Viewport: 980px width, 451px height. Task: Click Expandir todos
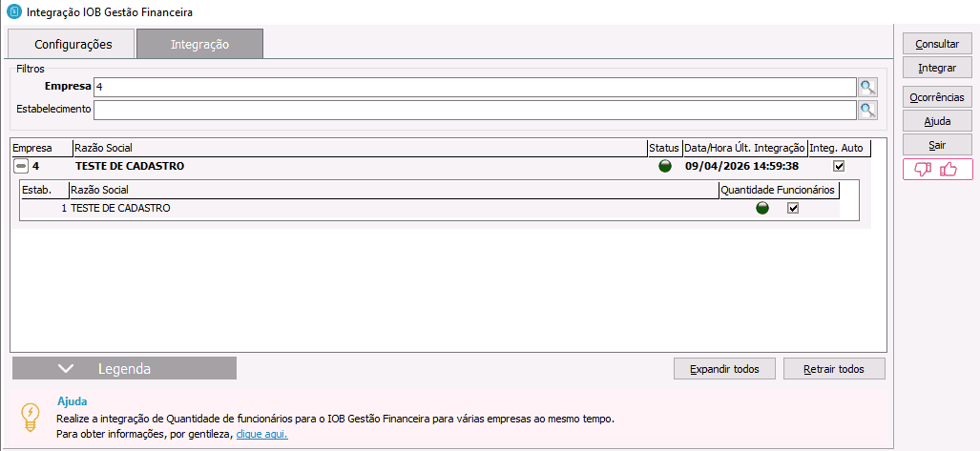pyautogui.click(x=724, y=369)
